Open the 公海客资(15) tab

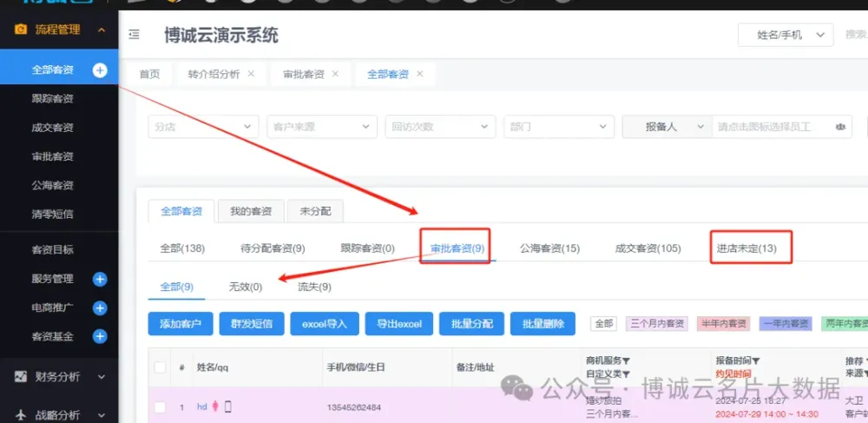point(549,248)
